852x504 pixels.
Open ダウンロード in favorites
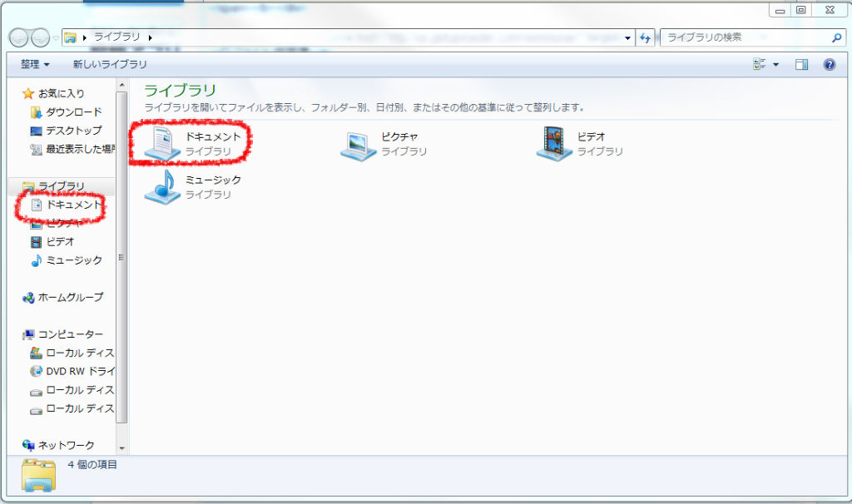(x=74, y=112)
